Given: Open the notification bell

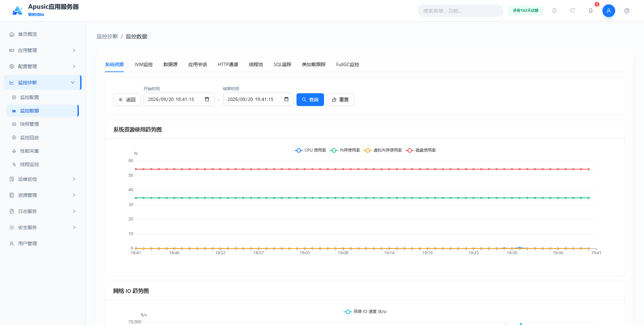Looking at the screenshot, I should pyautogui.click(x=591, y=11).
